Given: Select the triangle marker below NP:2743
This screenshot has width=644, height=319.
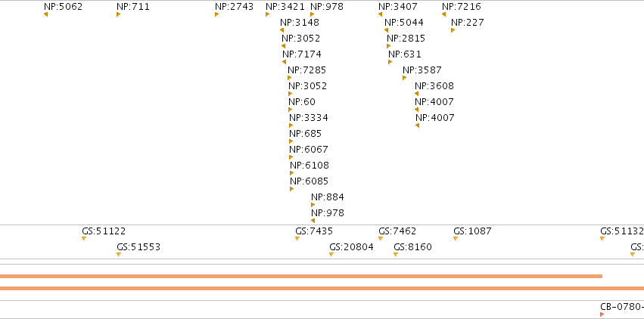Looking at the screenshot, I should pyautogui.click(x=217, y=14).
